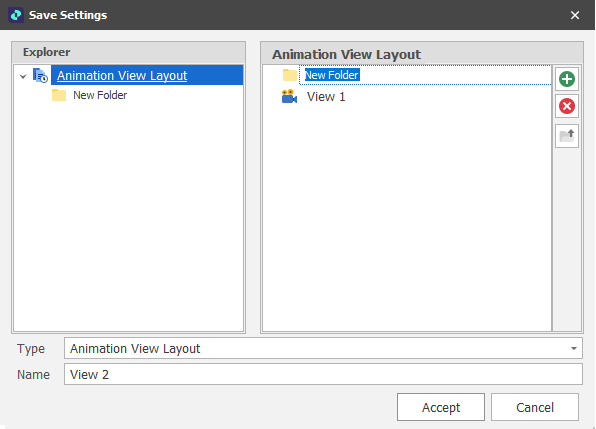Screen dimensions: 596x429
Task: Click the app logo in the title bar
Action: tap(16, 15)
